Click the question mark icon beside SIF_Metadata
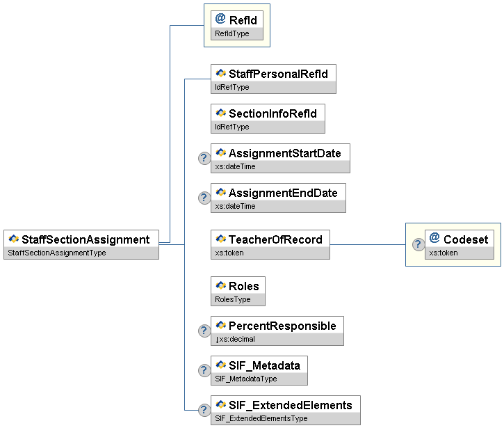 (204, 371)
